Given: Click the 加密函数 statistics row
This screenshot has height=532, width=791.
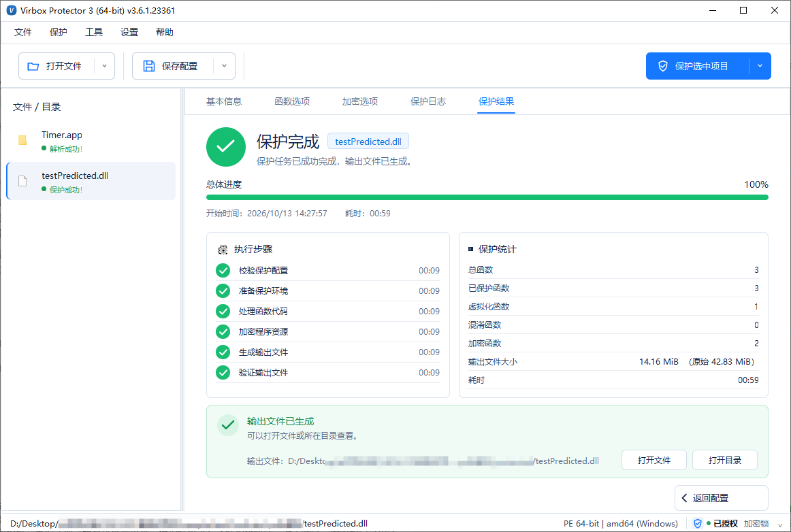Looking at the screenshot, I should coord(613,344).
